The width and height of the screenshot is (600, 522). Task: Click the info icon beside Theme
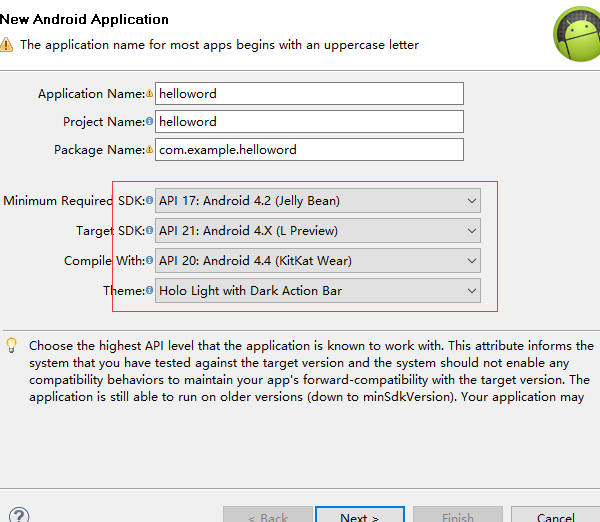149,290
